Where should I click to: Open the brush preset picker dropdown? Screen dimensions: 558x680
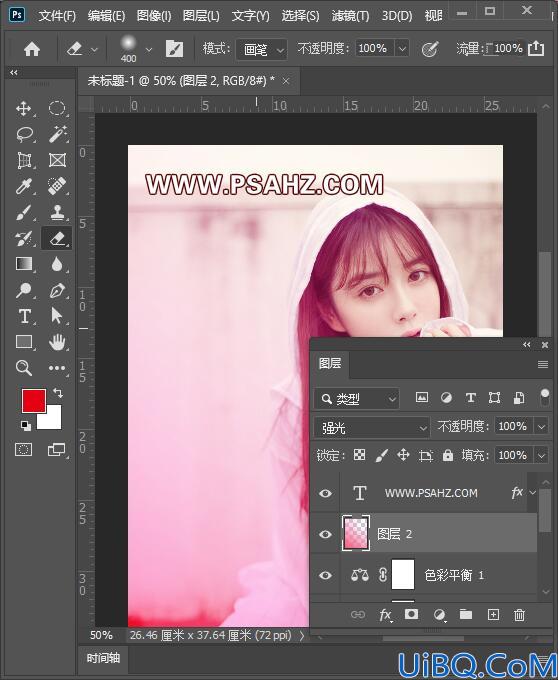(149, 49)
